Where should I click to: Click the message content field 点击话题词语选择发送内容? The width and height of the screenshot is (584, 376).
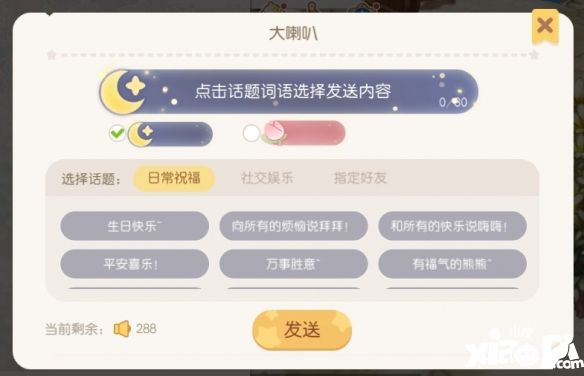coord(289,92)
